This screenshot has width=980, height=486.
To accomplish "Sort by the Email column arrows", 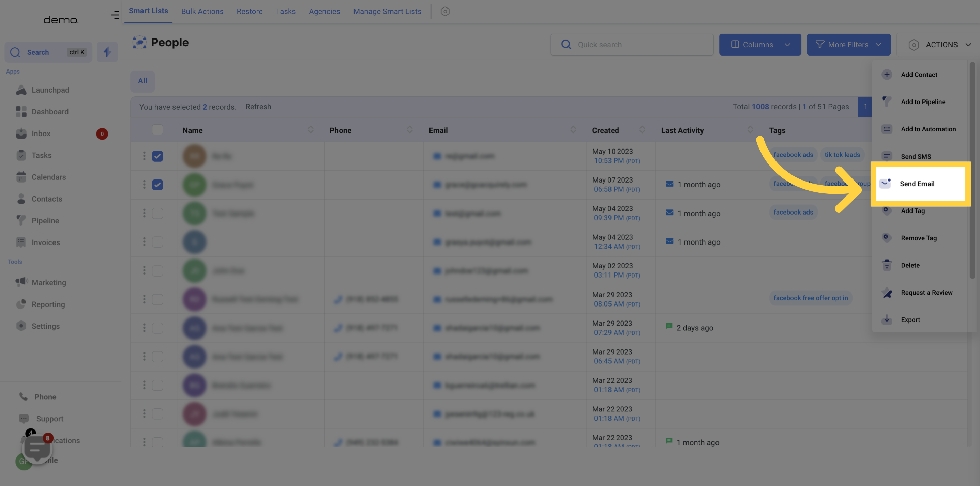I will tap(573, 130).
